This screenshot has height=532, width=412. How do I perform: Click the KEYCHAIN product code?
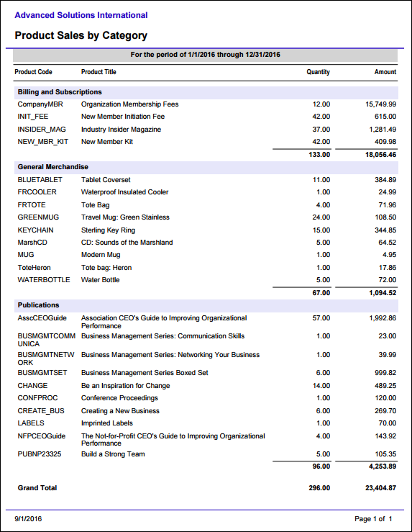35,230
